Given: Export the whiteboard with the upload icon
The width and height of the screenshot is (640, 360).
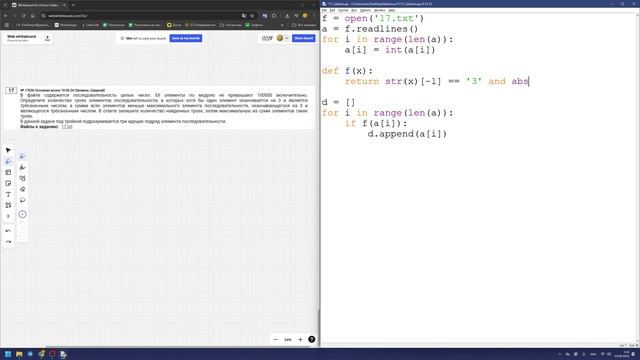Looking at the screenshot, I should pos(47,38).
